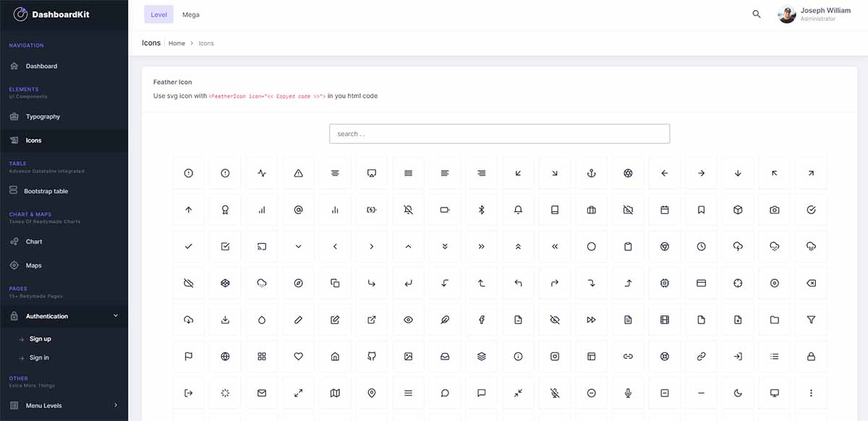Select the GitHub icon
This screenshot has height=421, width=868.
pos(372,356)
